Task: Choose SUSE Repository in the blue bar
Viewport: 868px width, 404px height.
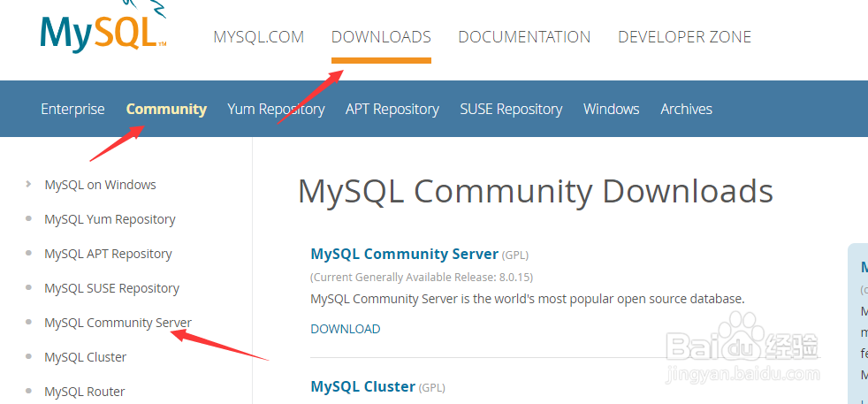Action: coord(511,109)
